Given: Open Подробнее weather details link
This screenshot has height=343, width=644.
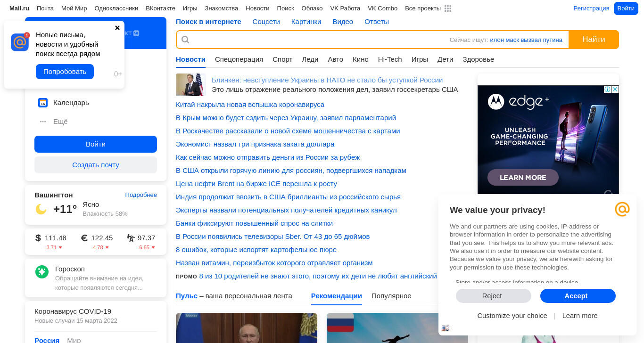Looking at the screenshot, I should (141, 195).
